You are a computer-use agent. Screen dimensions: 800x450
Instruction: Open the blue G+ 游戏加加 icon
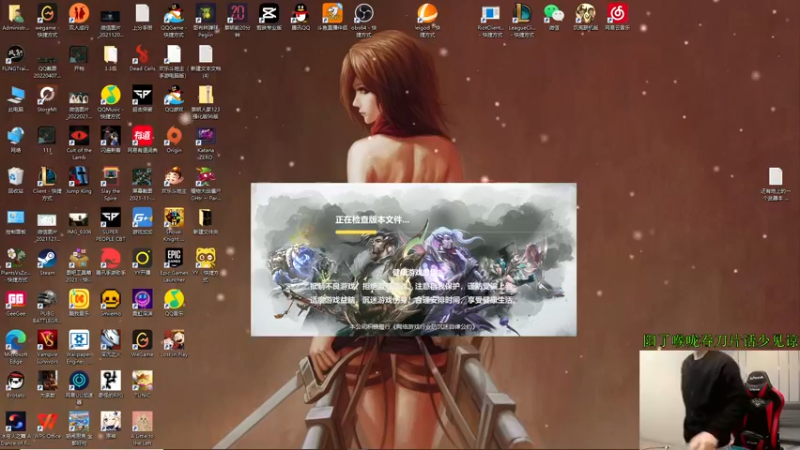click(x=142, y=218)
